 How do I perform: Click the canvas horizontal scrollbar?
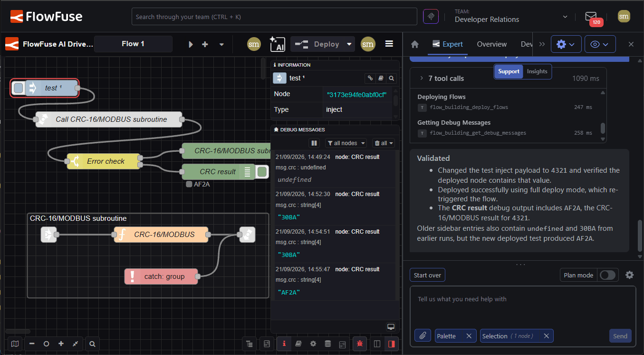[x=18, y=331]
